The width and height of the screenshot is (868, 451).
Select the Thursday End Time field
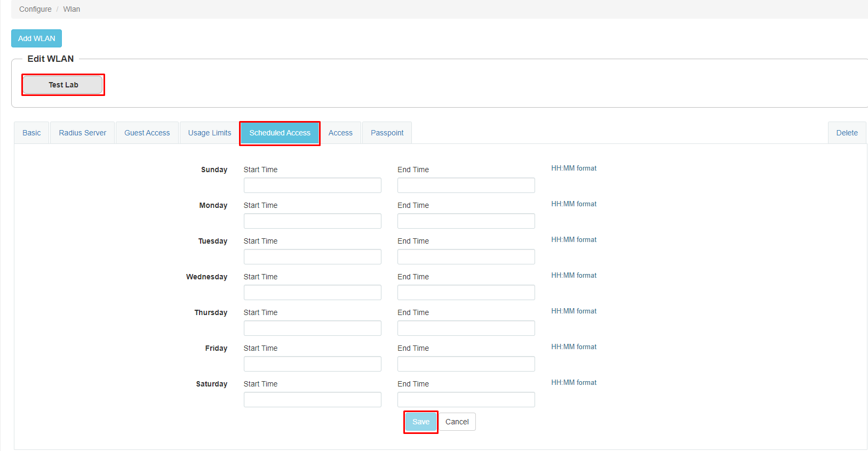point(466,328)
